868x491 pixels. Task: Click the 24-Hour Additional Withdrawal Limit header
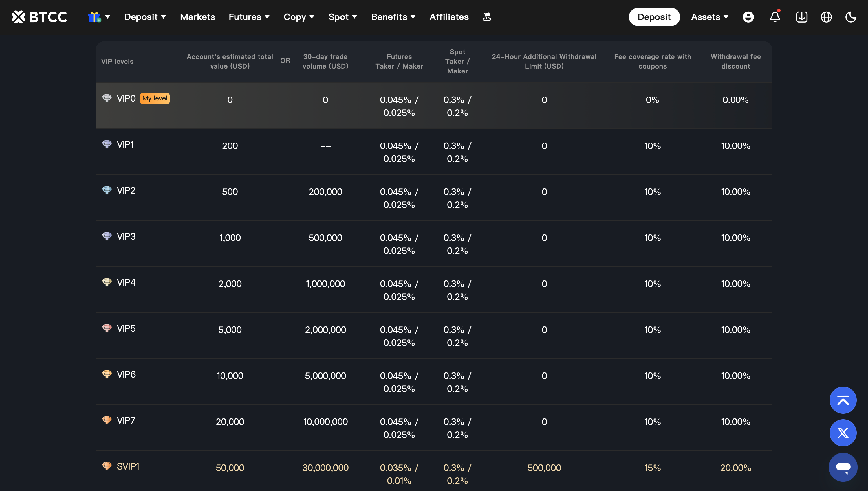[544, 62]
